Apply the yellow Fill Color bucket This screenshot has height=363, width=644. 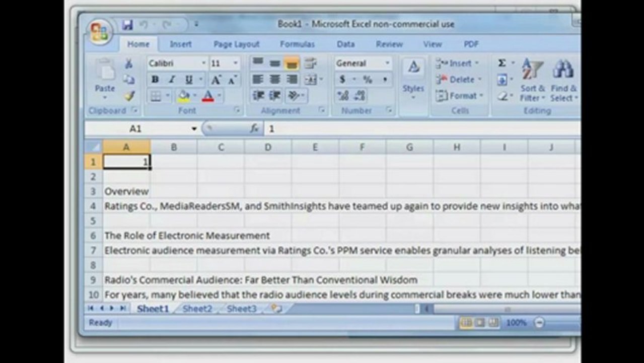click(184, 96)
